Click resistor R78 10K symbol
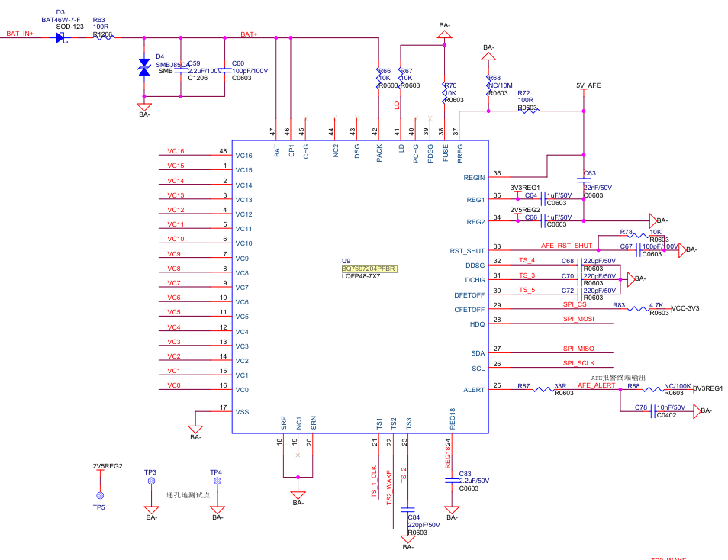 (x=639, y=236)
